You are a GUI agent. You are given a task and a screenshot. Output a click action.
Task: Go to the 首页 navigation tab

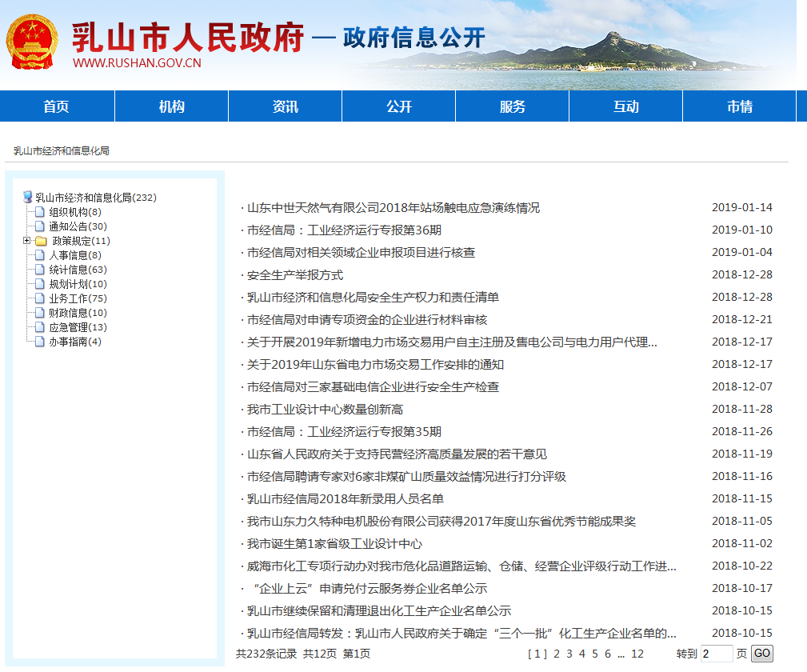click(57, 106)
